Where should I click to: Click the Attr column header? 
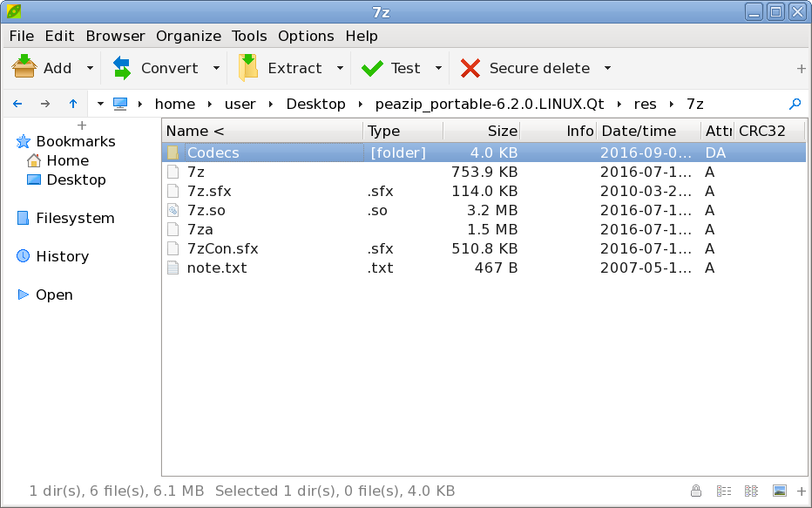tap(717, 131)
